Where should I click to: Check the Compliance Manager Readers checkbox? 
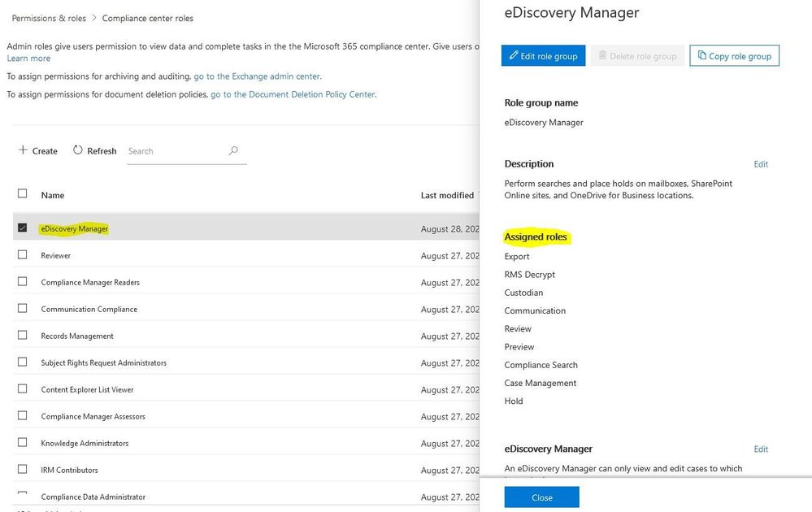pyautogui.click(x=22, y=282)
